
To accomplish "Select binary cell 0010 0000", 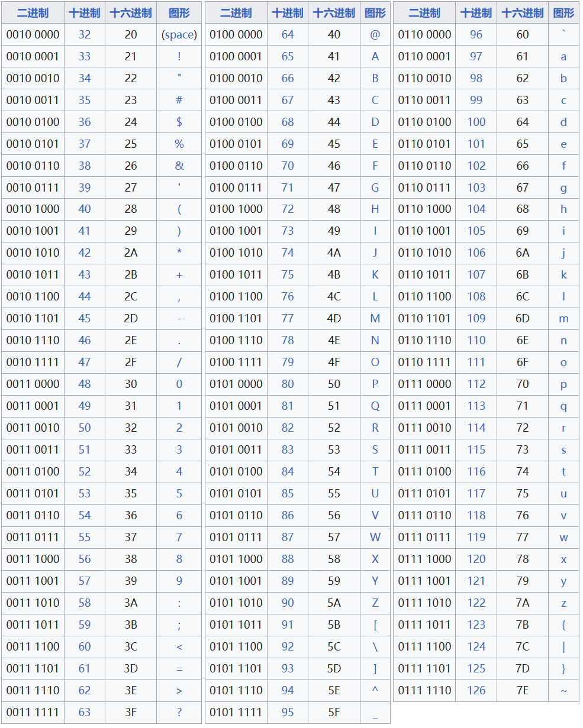I will [x=33, y=34].
